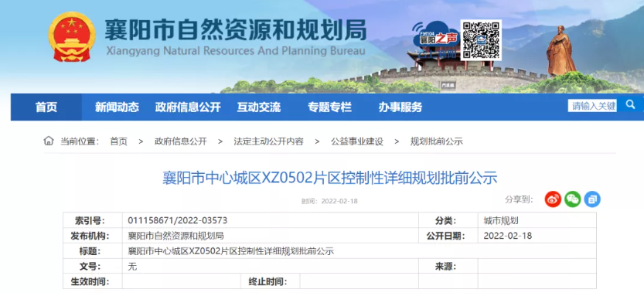Click the home icon in breadcrumb
The image size is (644, 296).
click(x=49, y=141)
